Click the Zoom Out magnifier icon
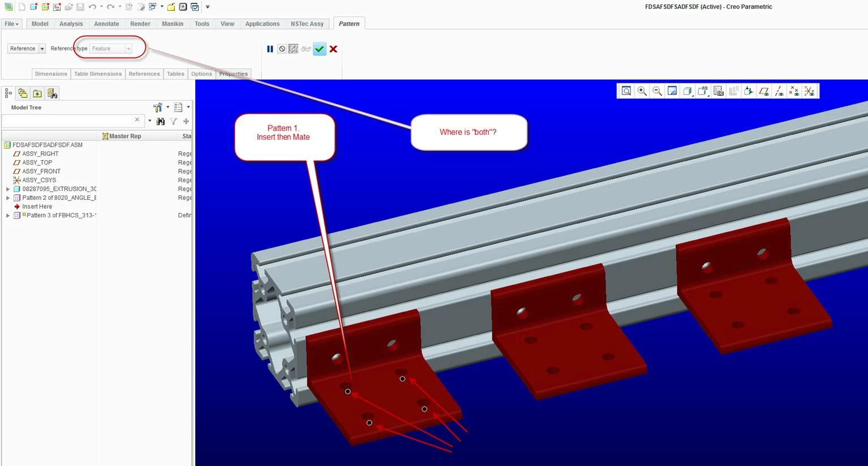 [657, 91]
